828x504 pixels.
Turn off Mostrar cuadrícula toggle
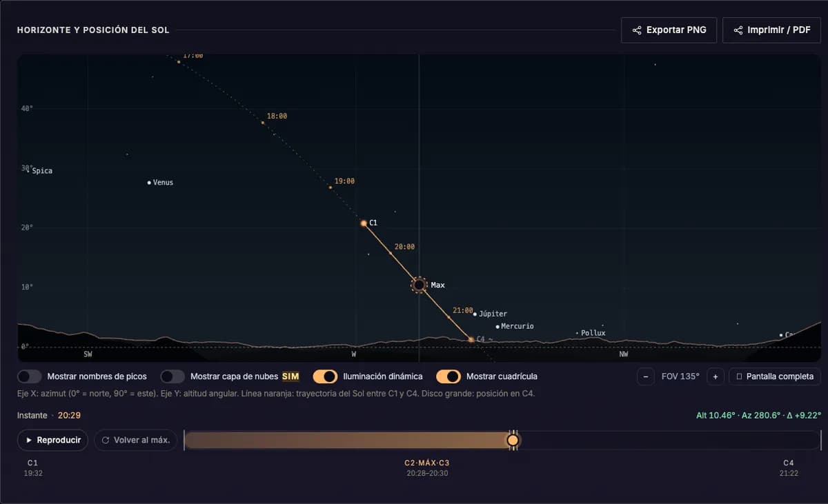(448, 376)
